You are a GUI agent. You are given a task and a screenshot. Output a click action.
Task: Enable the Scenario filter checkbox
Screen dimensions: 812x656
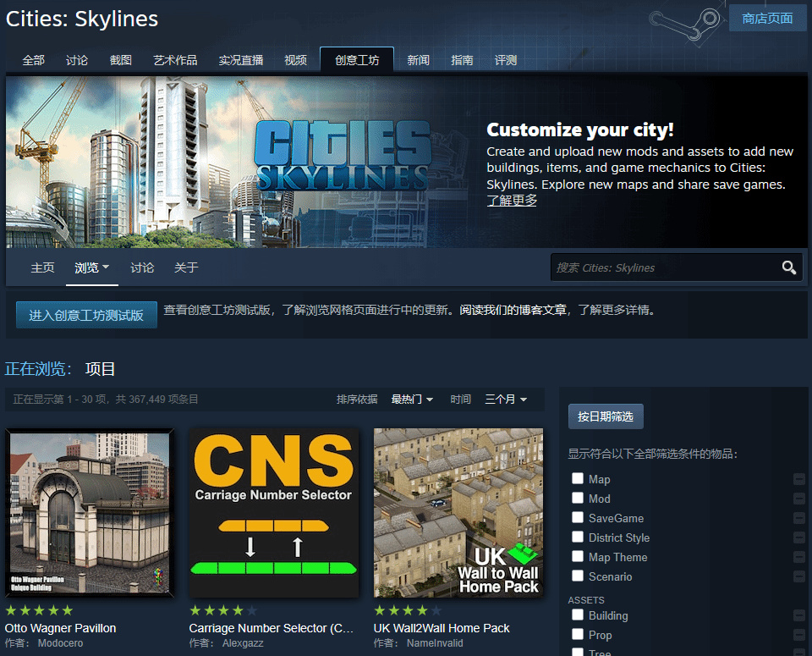pos(578,576)
